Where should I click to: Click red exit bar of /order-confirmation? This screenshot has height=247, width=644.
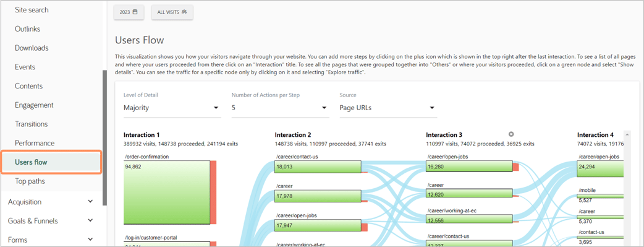tap(213, 193)
